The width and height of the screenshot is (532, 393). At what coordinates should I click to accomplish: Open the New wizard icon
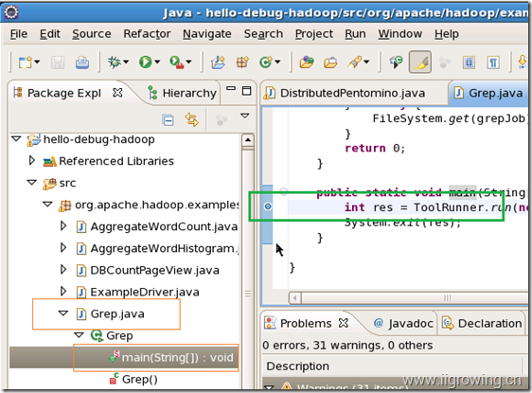(x=26, y=63)
